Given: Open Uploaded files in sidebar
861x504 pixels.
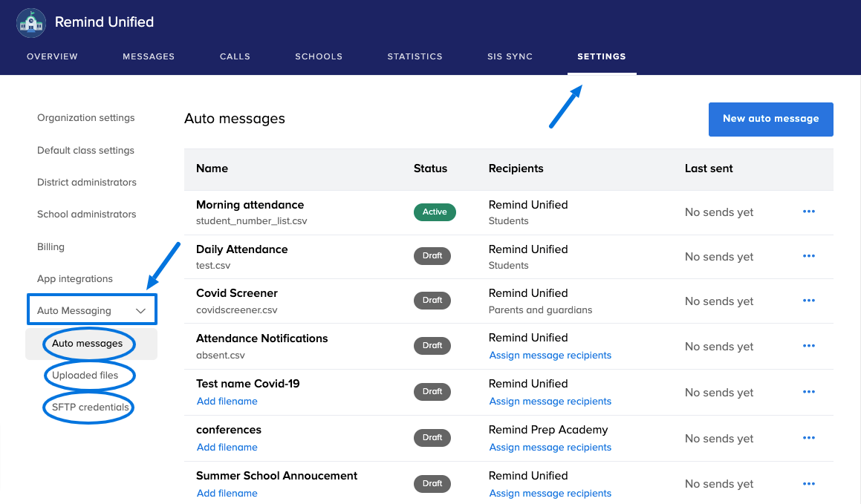Looking at the screenshot, I should click(x=85, y=376).
